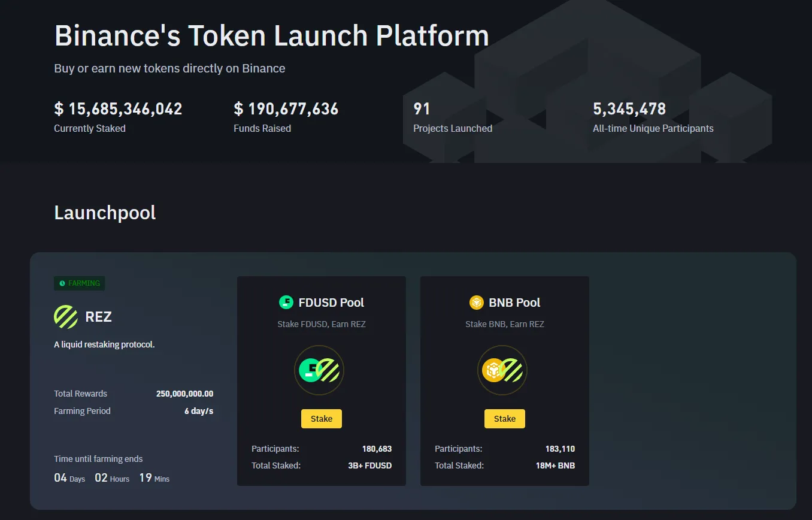The width and height of the screenshot is (812, 520).
Task: Click the 250,000,000.00 total rewards value
Action: pos(184,394)
